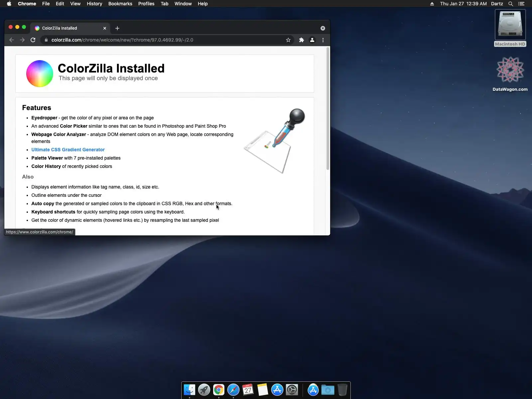Open Launchpad from the Dock
Viewport: 532px width, 399px height.
tap(204, 390)
